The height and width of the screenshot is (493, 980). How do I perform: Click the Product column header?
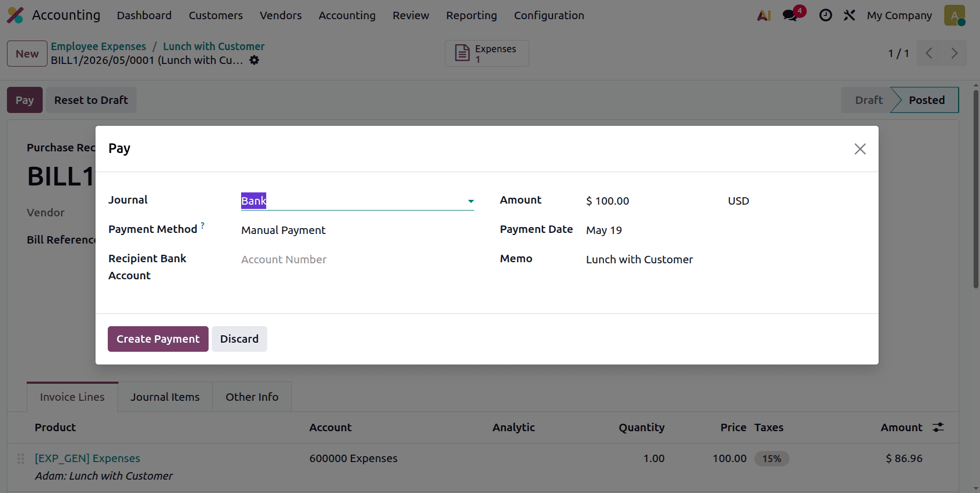tap(55, 427)
